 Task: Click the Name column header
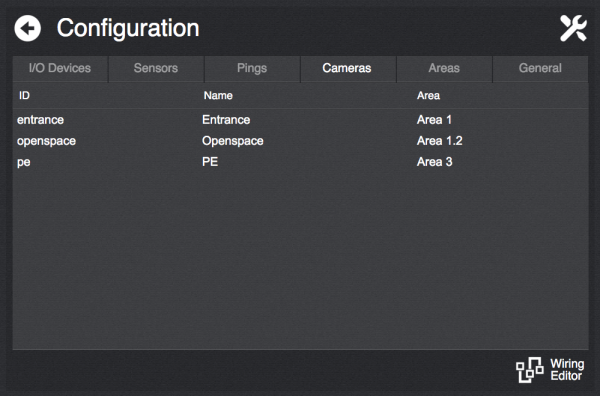coord(218,95)
